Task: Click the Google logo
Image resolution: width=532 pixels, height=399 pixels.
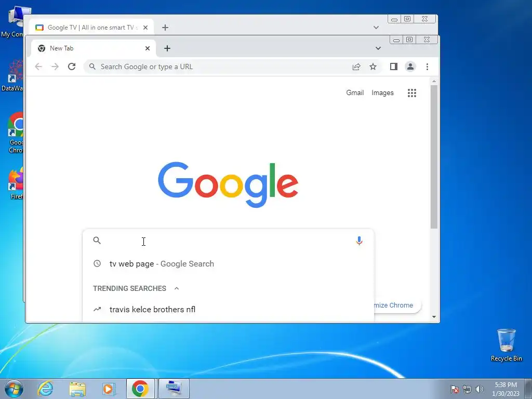Action: click(228, 184)
